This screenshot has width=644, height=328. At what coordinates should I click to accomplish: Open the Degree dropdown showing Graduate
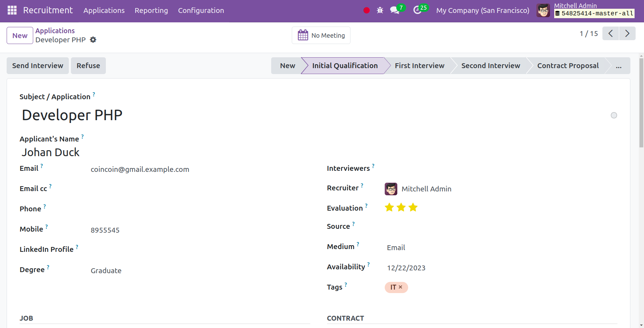(x=199, y=271)
